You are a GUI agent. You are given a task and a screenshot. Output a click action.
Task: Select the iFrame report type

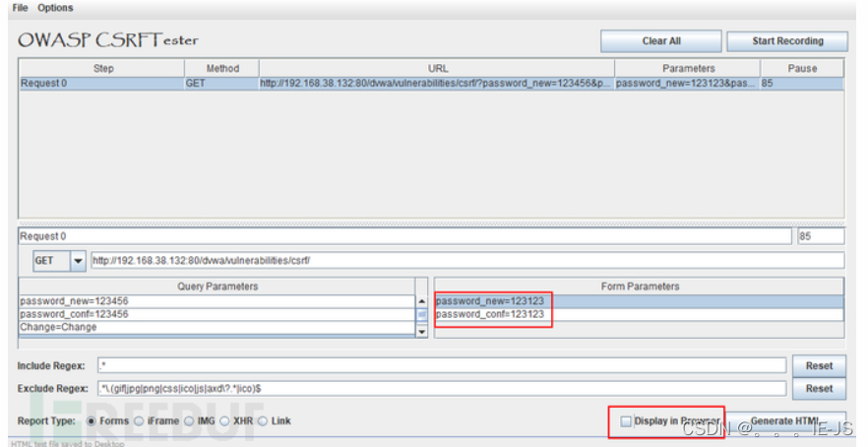coord(140,421)
